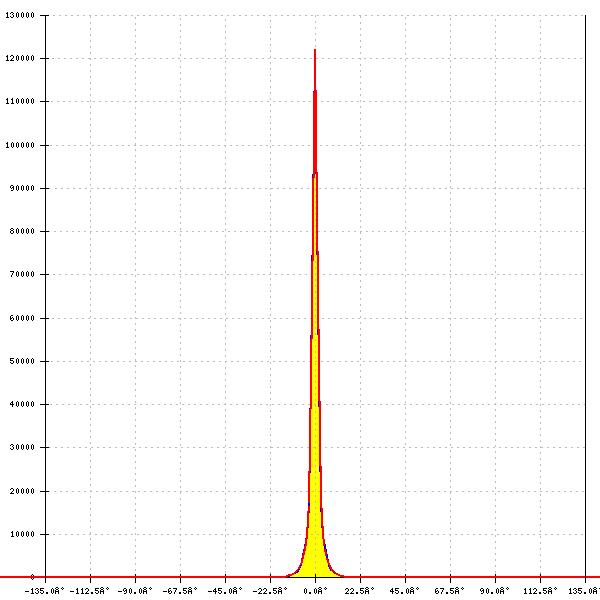Click the 70000 y-axis label
This screenshot has width=600, height=600.
[22, 274]
